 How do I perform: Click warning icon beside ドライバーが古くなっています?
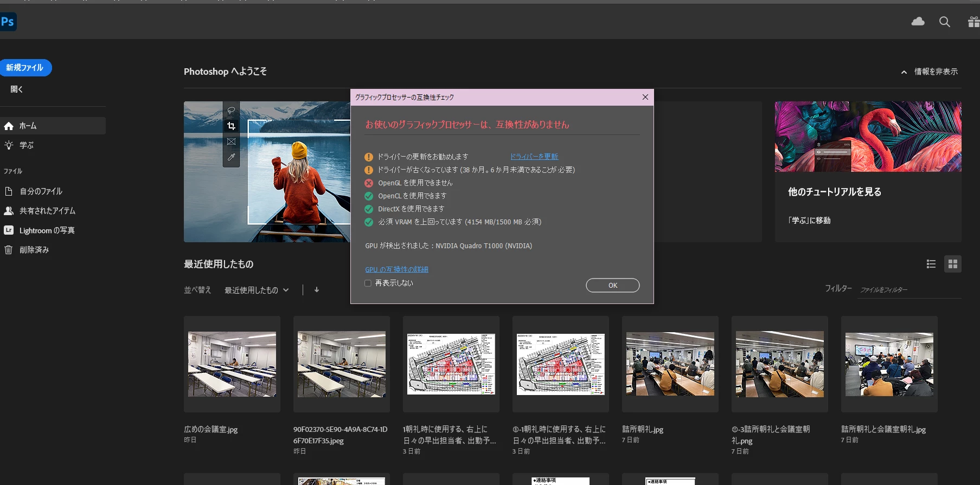pos(369,170)
